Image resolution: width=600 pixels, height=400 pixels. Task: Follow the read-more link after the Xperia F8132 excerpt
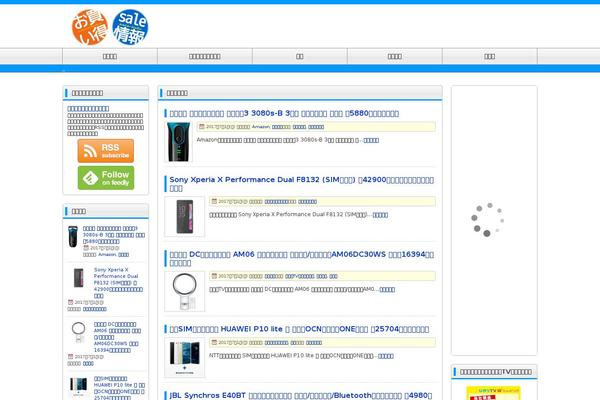(x=380, y=215)
